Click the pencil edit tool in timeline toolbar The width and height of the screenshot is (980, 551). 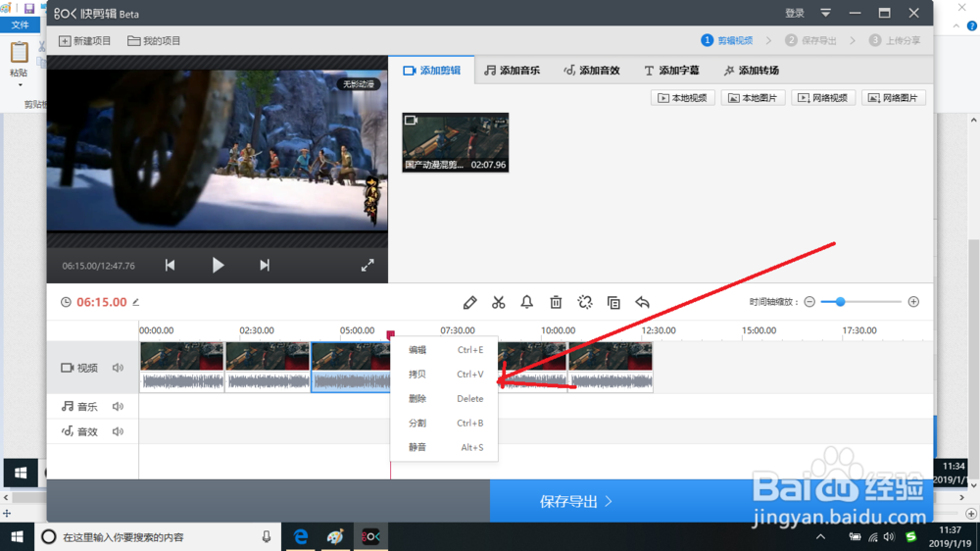pos(470,303)
